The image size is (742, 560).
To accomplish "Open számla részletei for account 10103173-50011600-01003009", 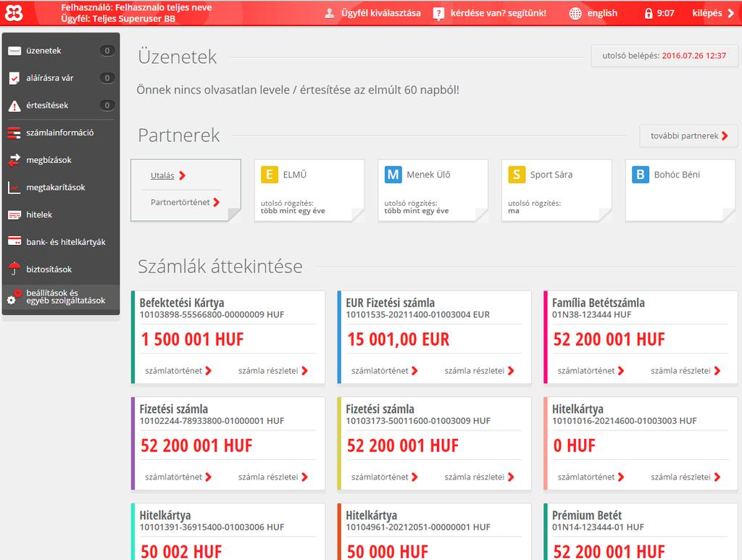I will tap(480, 477).
